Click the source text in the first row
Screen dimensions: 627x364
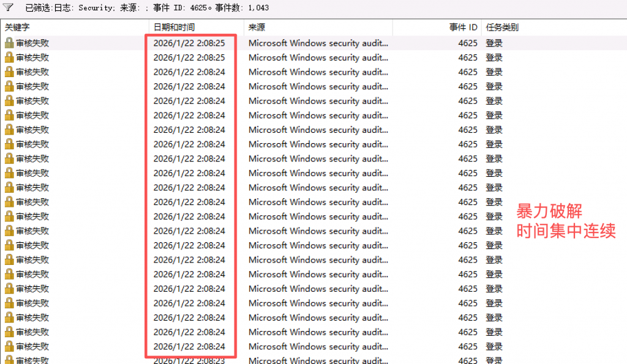point(318,43)
